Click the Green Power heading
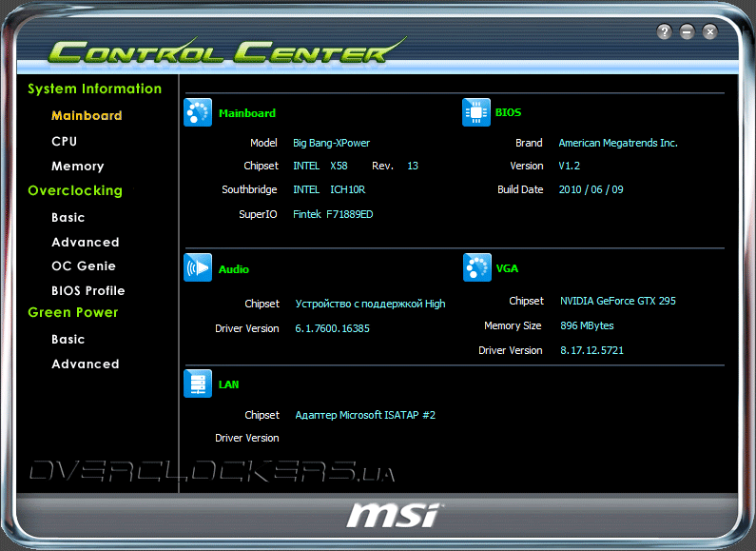The image size is (756, 551). (73, 312)
